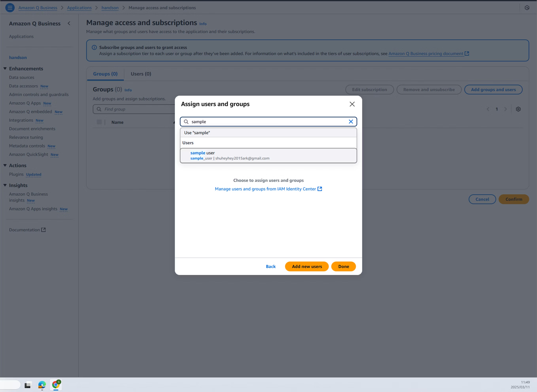The image size is (537, 392).
Task: Switch to the Users (0) tab
Action: pyautogui.click(x=141, y=74)
